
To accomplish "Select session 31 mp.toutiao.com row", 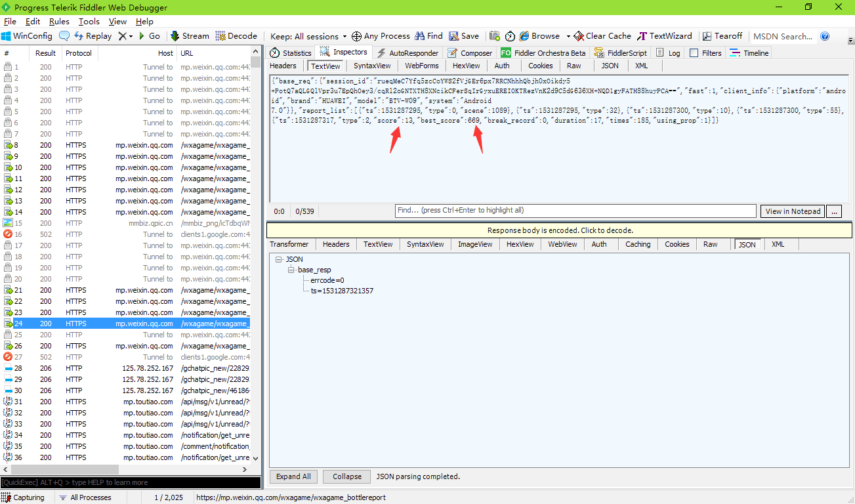I will [x=126, y=402].
